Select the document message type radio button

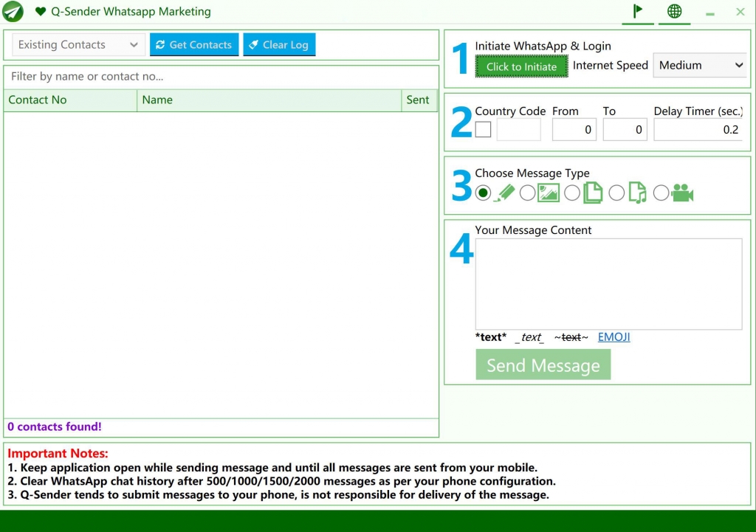click(572, 193)
